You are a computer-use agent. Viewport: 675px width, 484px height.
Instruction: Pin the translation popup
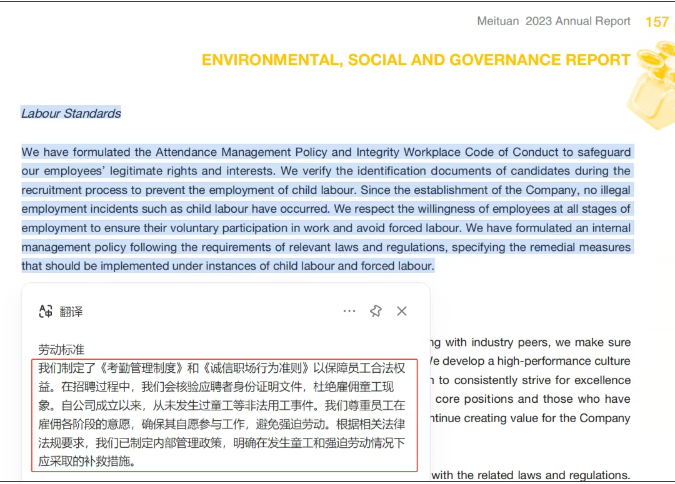point(376,311)
